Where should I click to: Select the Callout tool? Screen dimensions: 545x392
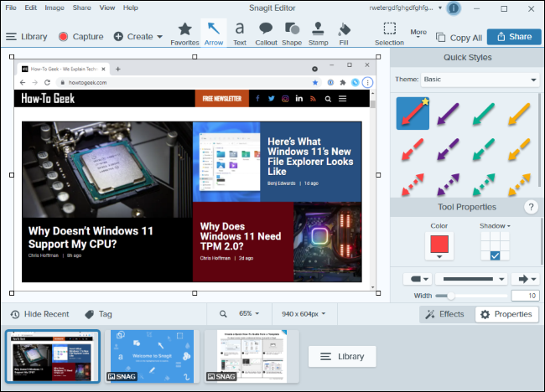266,34
